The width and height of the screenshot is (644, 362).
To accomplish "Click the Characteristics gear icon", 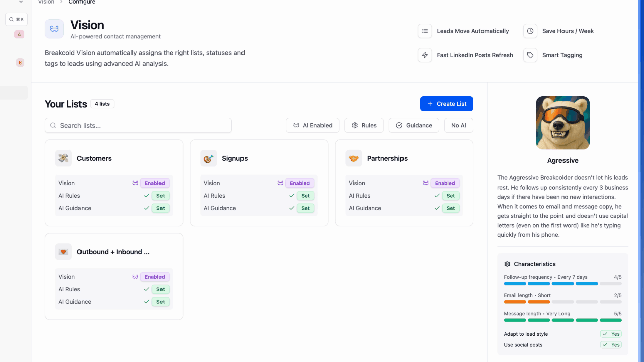I will [x=507, y=264].
